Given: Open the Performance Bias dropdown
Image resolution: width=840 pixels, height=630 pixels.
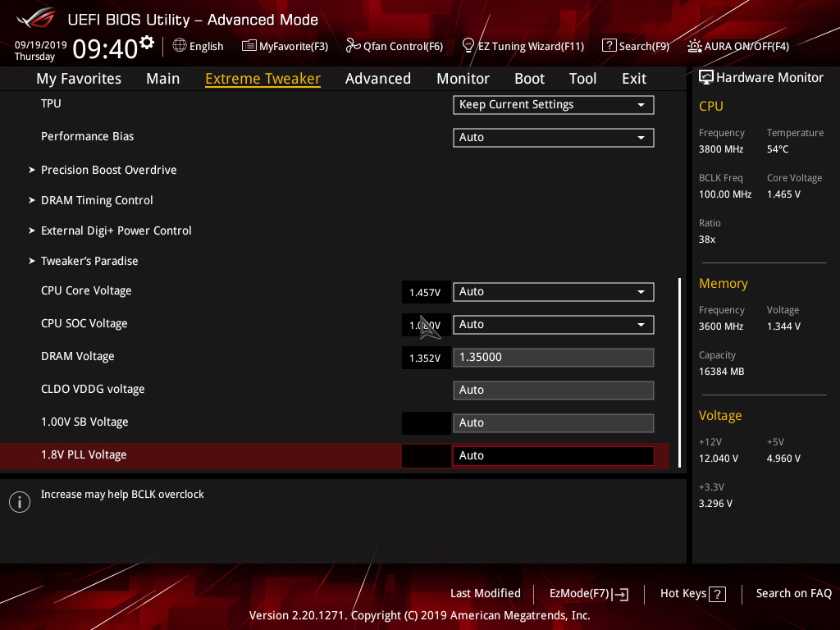Looking at the screenshot, I should [x=554, y=138].
